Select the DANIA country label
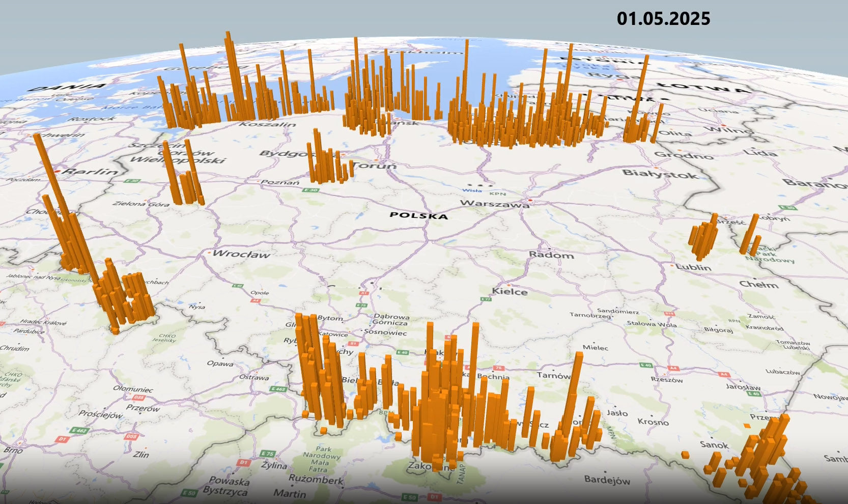 pos(68,87)
